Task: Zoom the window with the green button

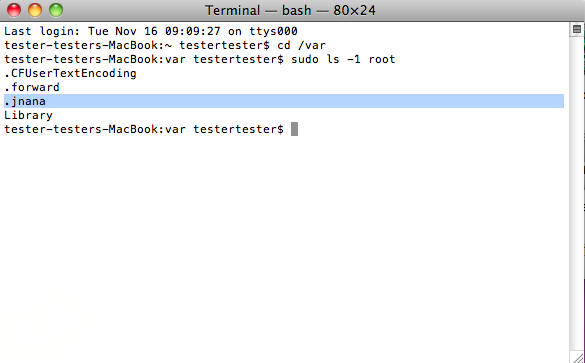Action: (56, 10)
